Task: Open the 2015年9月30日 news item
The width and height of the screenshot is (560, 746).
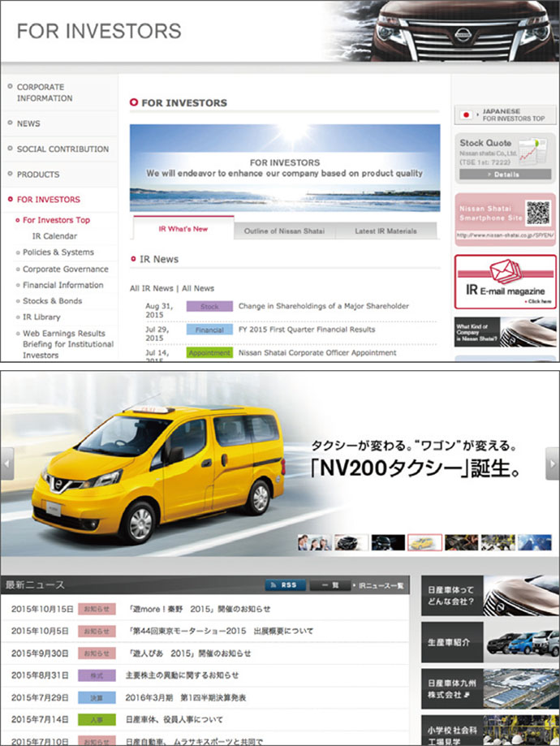Action: coord(190,653)
